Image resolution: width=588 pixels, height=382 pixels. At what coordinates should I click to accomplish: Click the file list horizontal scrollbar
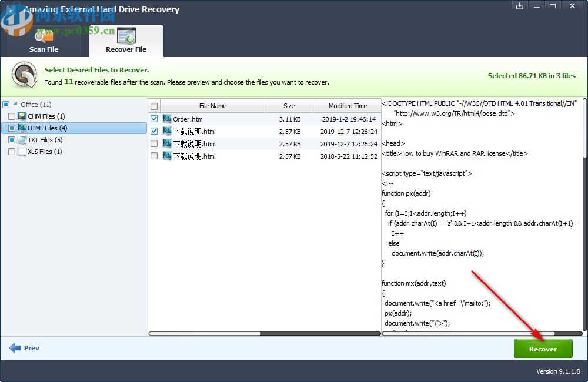tap(265, 333)
